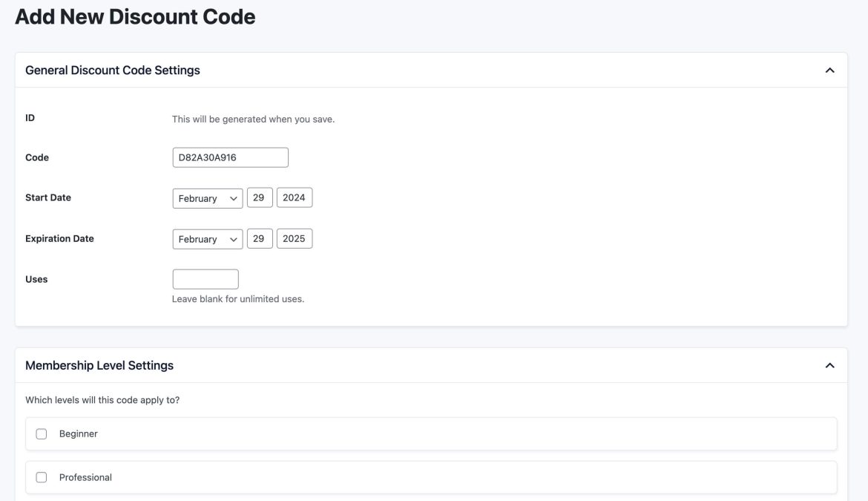The height and width of the screenshot is (501, 868).
Task: Open the Expiration Date month dropdown
Action: coord(208,238)
